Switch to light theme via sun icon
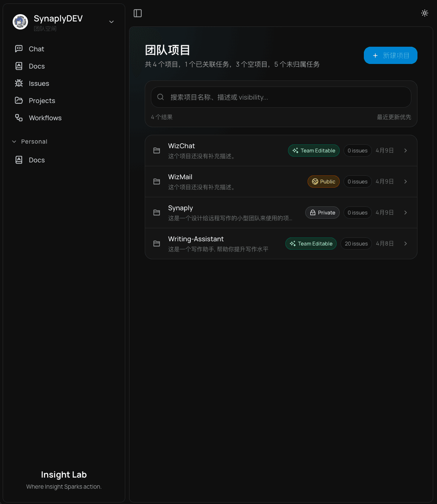Image resolution: width=437 pixels, height=504 pixels. (x=425, y=13)
